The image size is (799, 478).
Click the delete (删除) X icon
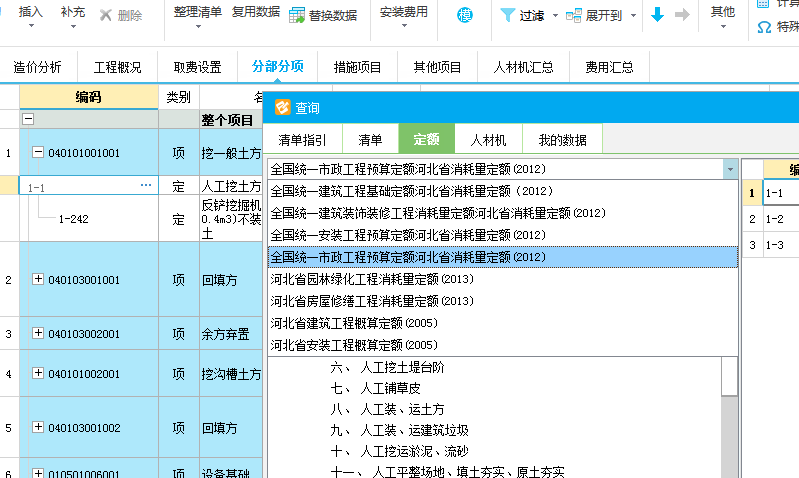[x=105, y=15]
